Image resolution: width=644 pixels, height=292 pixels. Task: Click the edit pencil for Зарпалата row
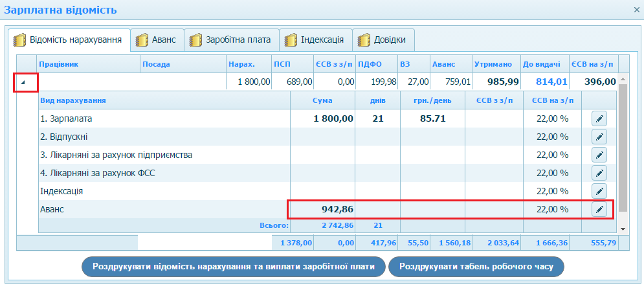pyautogui.click(x=599, y=119)
